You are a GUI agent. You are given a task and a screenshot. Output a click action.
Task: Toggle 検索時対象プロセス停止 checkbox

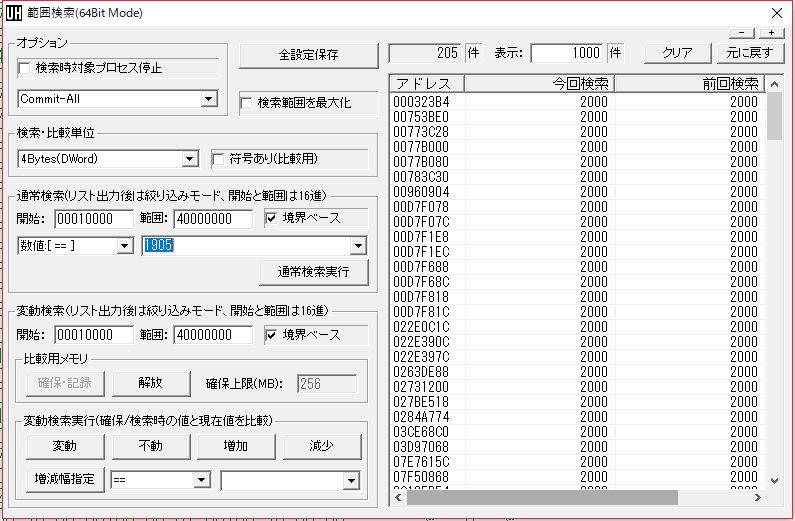click(24, 68)
